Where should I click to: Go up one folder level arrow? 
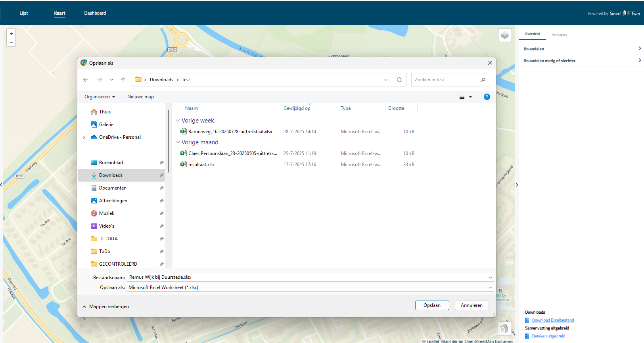(x=123, y=80)
